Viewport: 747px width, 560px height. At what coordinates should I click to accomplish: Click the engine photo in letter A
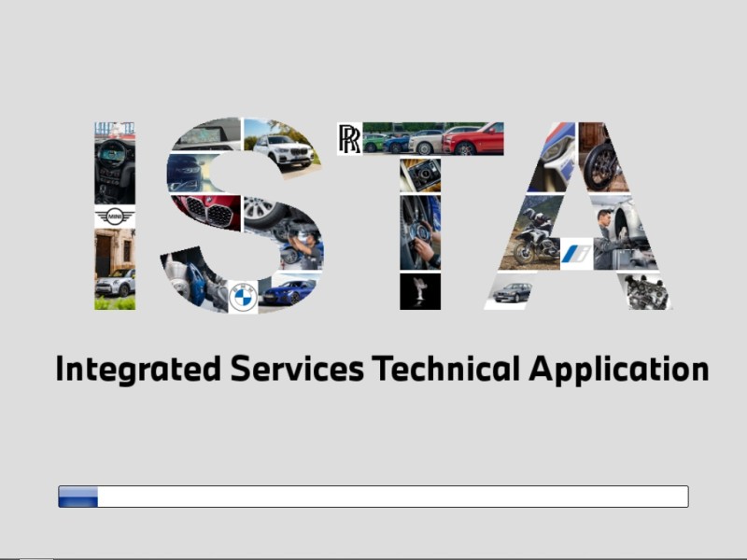tap(644, 291)
